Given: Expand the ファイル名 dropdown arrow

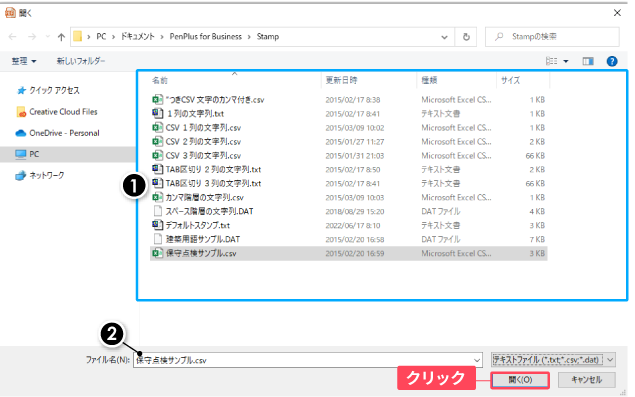Looking at the screenshot, I should [x=477, y=360].
